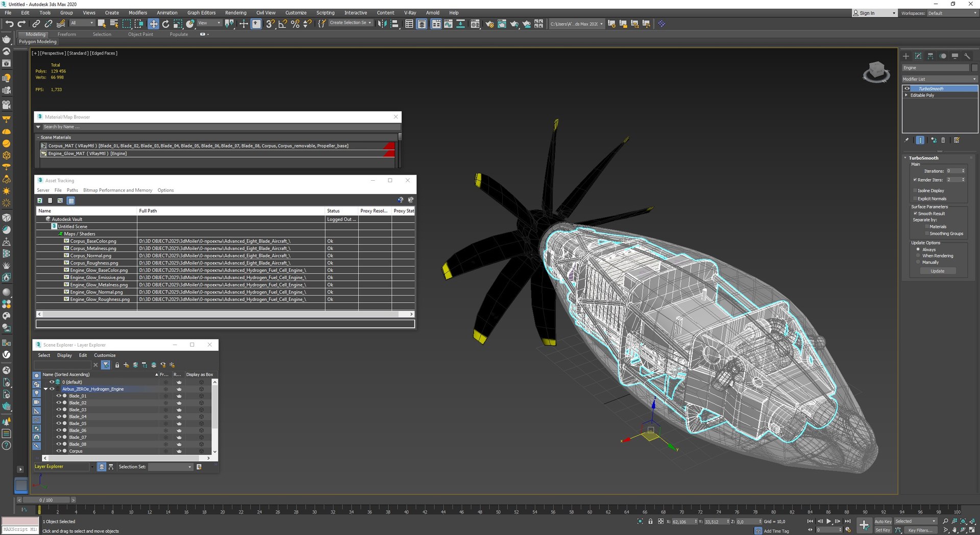Toggle TurboSmooth modifier visibility eye

coord(908,89)
